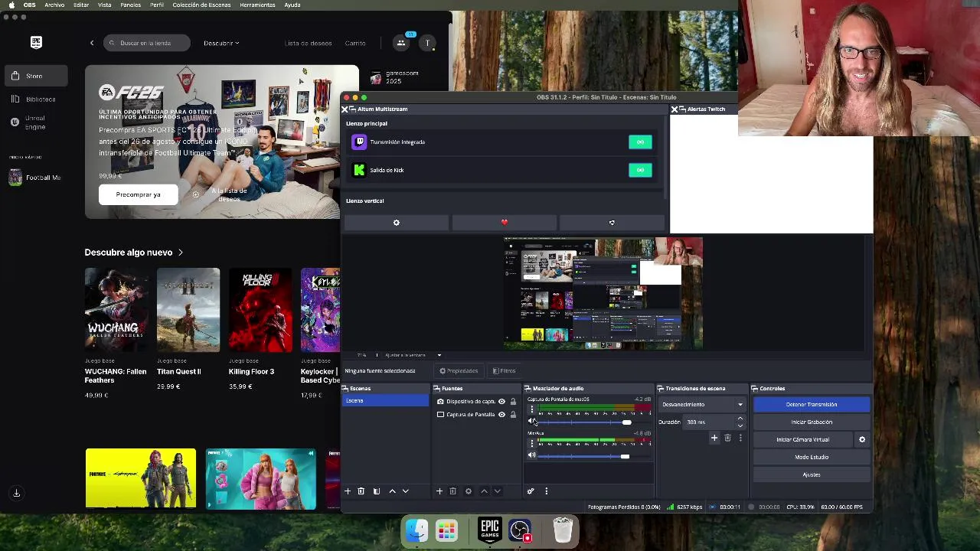This screenshot has width=980, height=551.
Task: Open Finder from the Dock
Action: coord(417,530)
